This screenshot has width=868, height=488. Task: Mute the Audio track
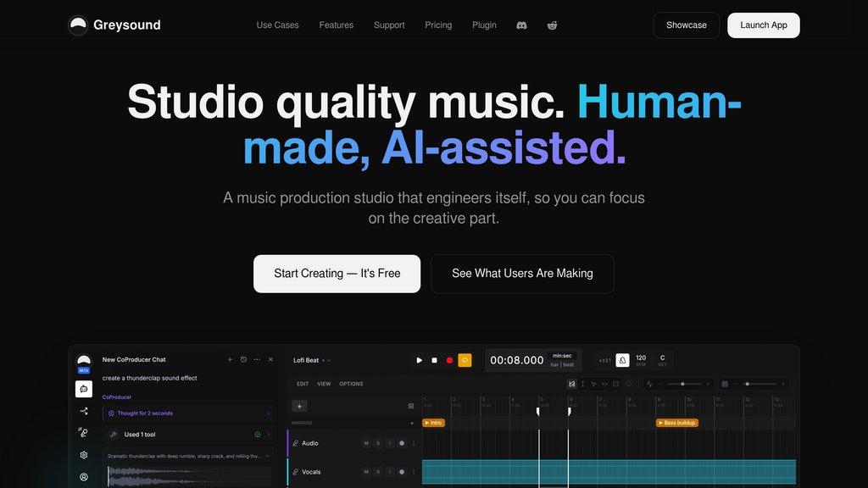point(366,443)
